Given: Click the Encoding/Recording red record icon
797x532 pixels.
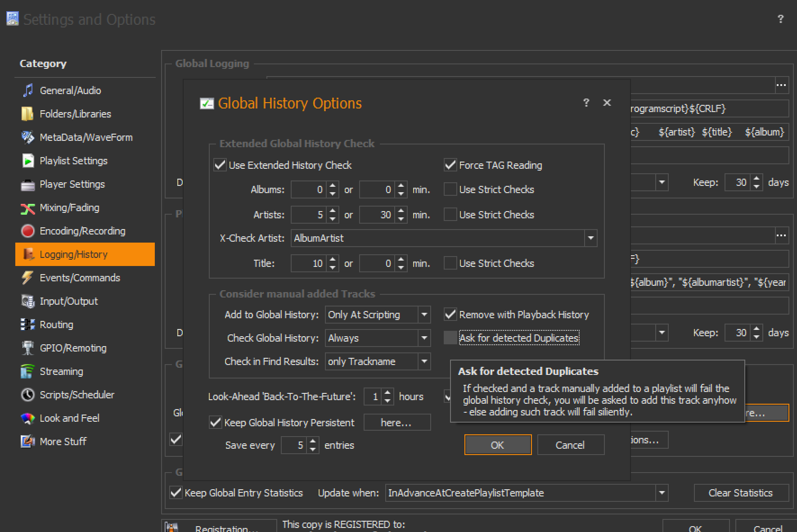Looking at the screenshot, I should point(28,231).
